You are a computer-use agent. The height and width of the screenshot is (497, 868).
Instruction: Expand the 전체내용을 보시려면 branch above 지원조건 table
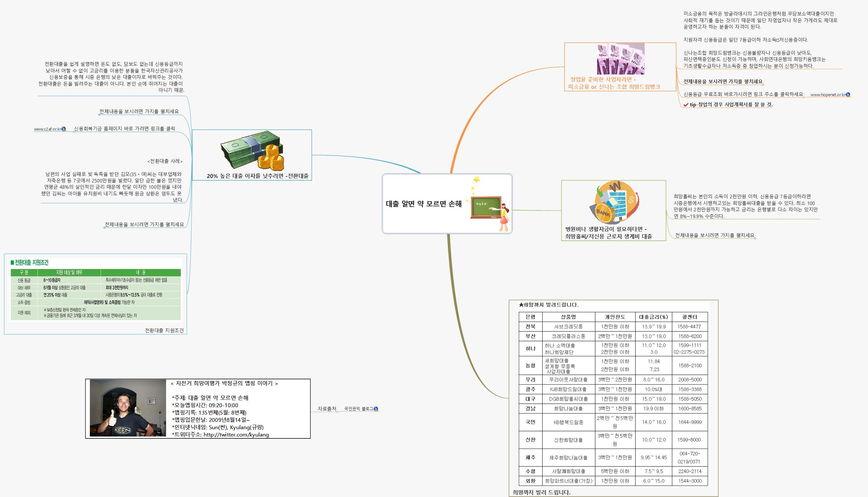[105, 228]
